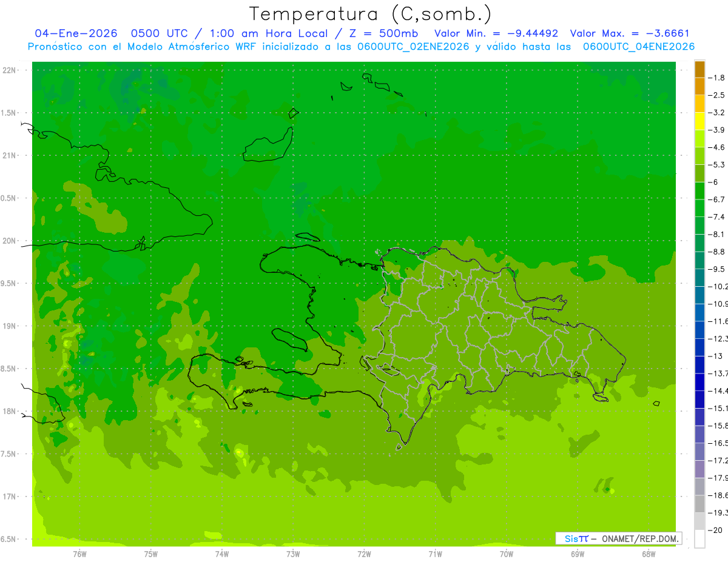The height and width of the screenshot is (562, 728).
Task: Pick the colorbar swatch between -6 and -6.7
Action: [x=699, y=191]
